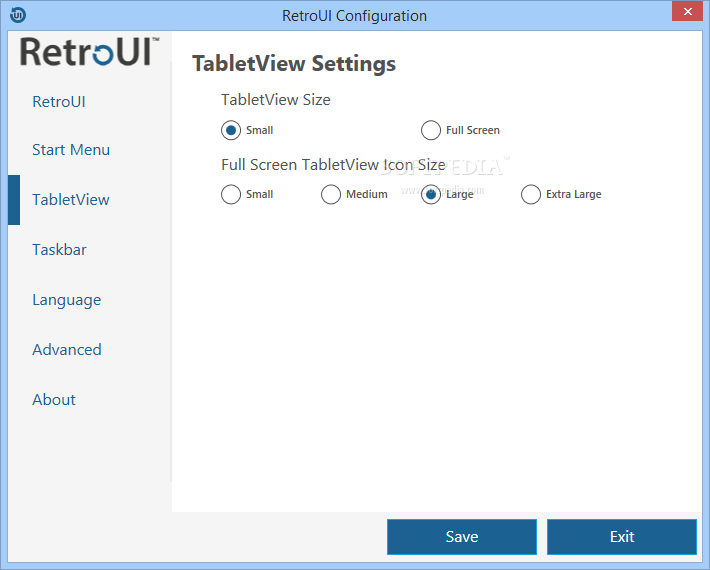This screenshot has width=710, height=570.
Task: Click the Full Screen TabletView Icon Size label
Action: click(x=333, y=165)
